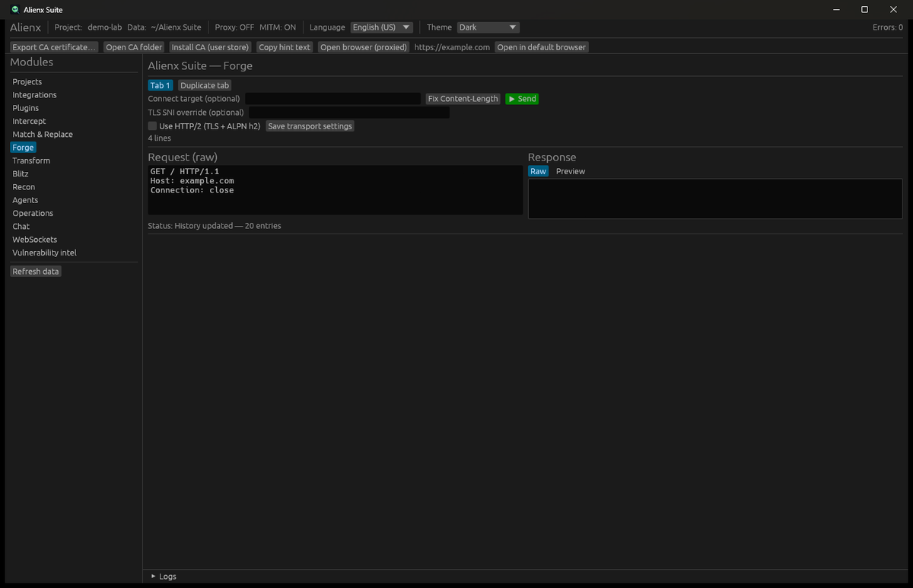Click the MITM: ON status text
913x588 pixels.
278,27
